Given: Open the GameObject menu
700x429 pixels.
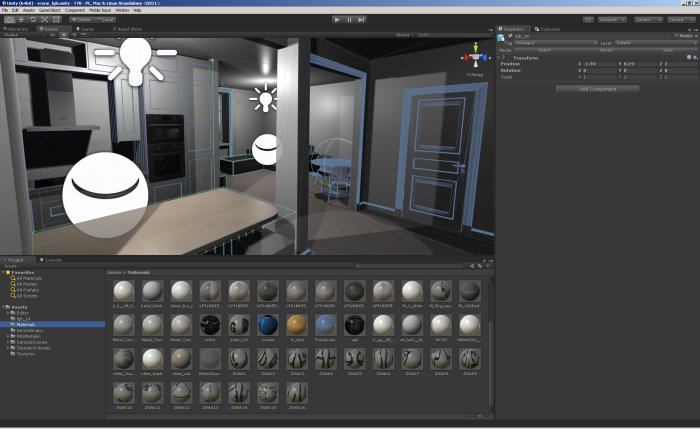Looking at the screenshot, I should pos(50,10).
